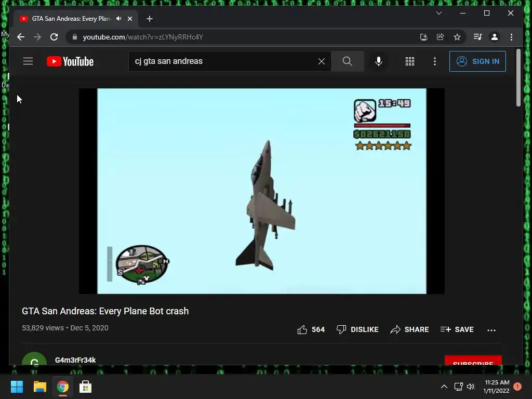
Task: Open clock showing 11:25 AM
Action: (x=497, y=387)
